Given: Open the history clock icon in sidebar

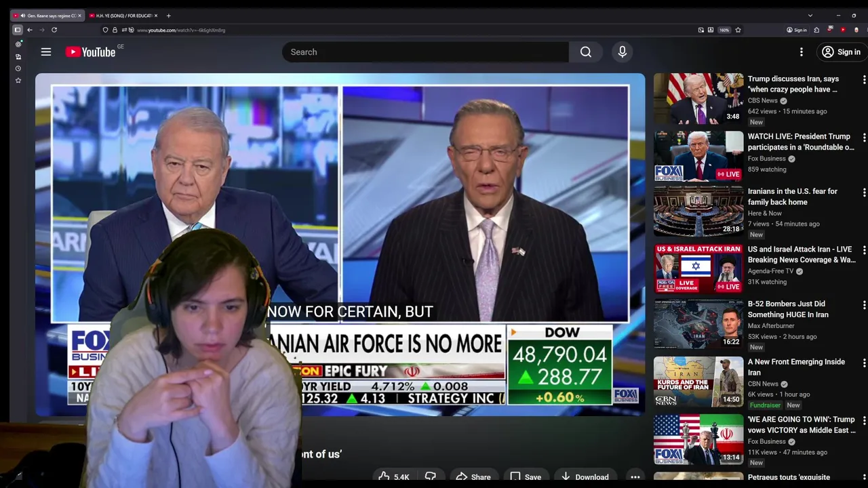Looking at the screenshot, I should (18, 68).
